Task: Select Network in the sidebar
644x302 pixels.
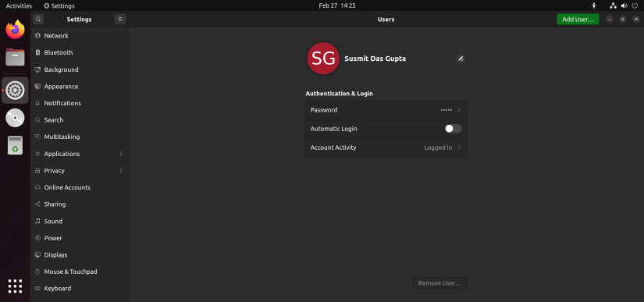Action: [x=80, y=36]
